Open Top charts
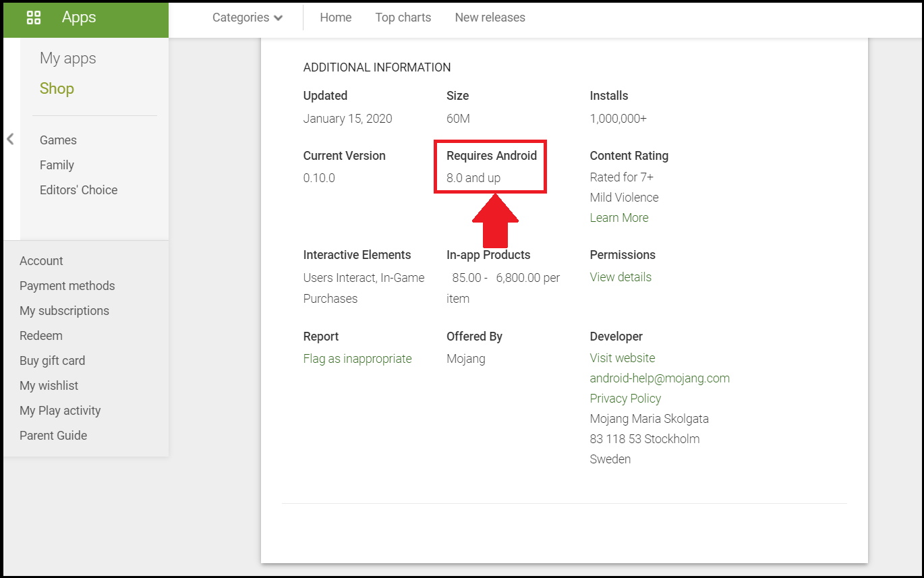This screenshot has height=578, width=924. (403, 18)
